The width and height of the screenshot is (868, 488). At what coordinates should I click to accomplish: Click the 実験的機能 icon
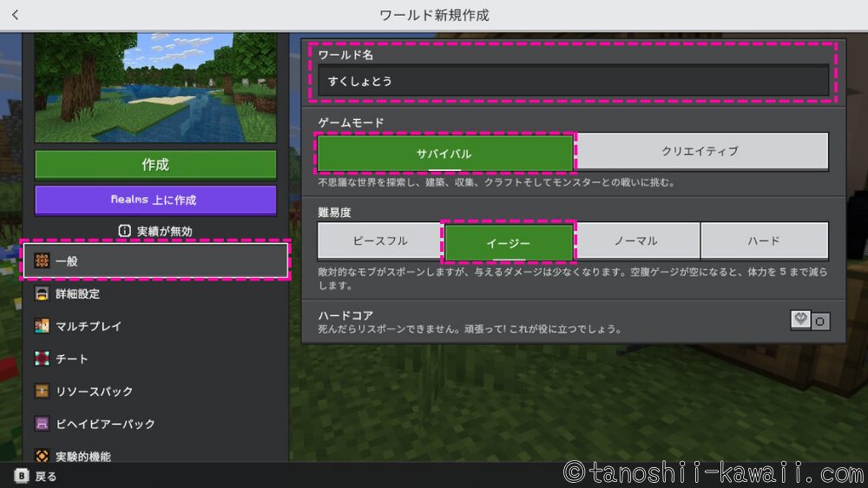42,455
